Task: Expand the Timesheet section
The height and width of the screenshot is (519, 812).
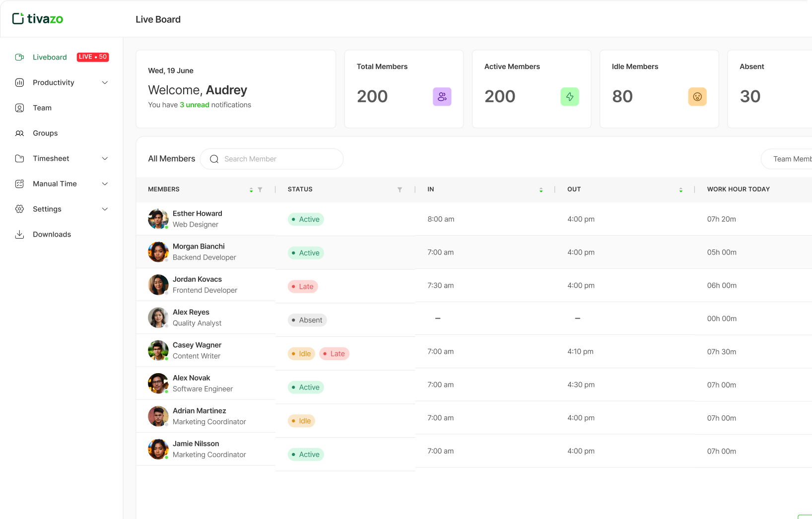Action: pyautogui.click(x=105, y=158)
